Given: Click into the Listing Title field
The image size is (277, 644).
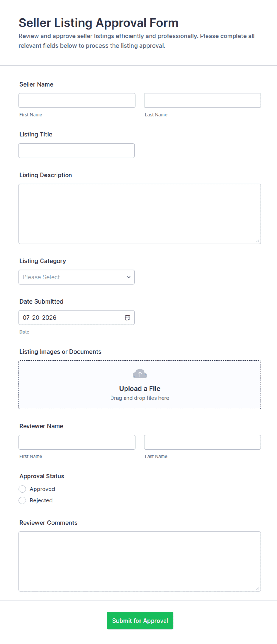Looking at the screenshot, I should [x=77, y=150].
